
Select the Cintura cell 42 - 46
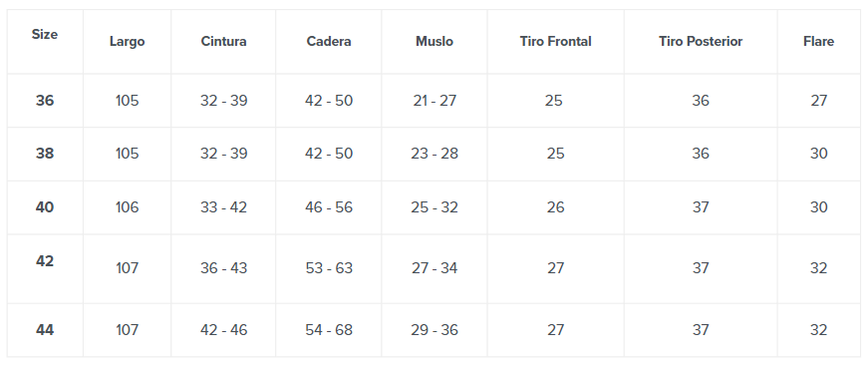[223, 330]
